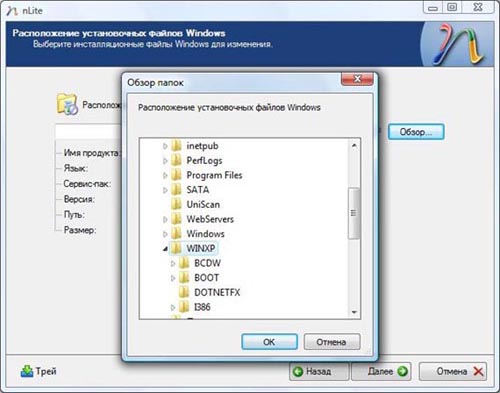Image resolution: width=500 pixels, height=393 pixels.
Task: Expand the PerfLogs folder
Action: (165, 161)
